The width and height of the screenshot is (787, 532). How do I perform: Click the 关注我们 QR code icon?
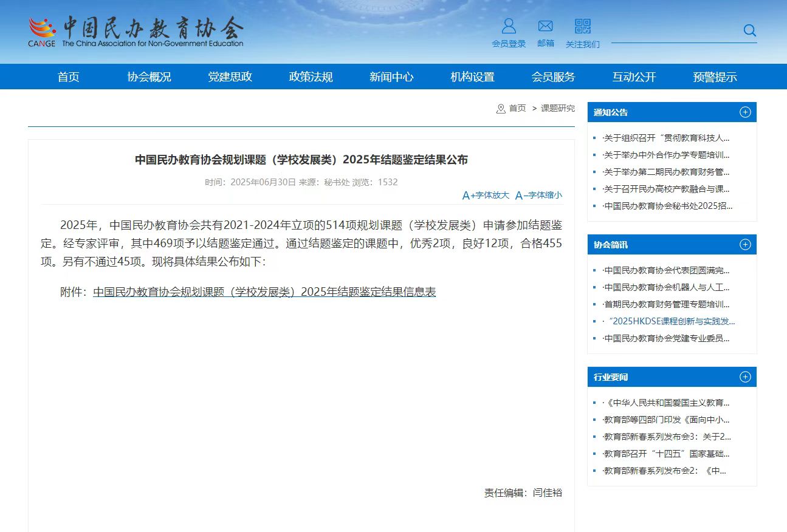click(x=582, y=26)
